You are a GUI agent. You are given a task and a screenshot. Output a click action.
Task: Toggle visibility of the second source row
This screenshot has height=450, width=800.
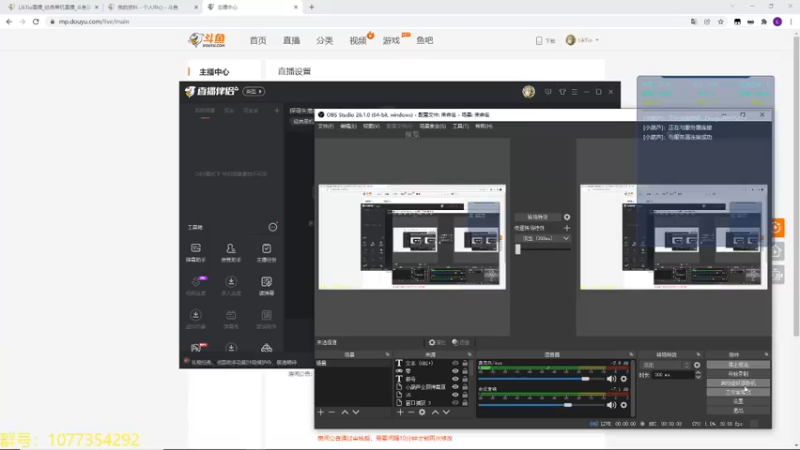tap(455, 371)
